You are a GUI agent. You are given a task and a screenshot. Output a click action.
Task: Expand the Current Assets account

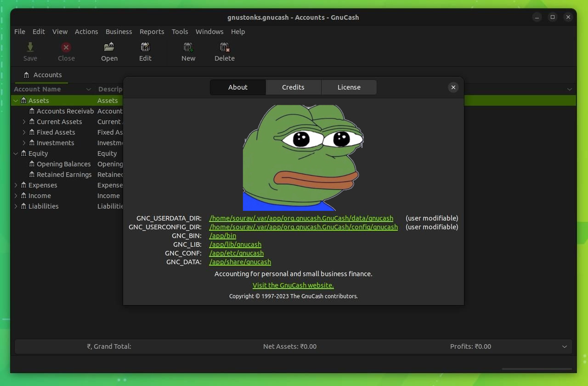point(24,122)
